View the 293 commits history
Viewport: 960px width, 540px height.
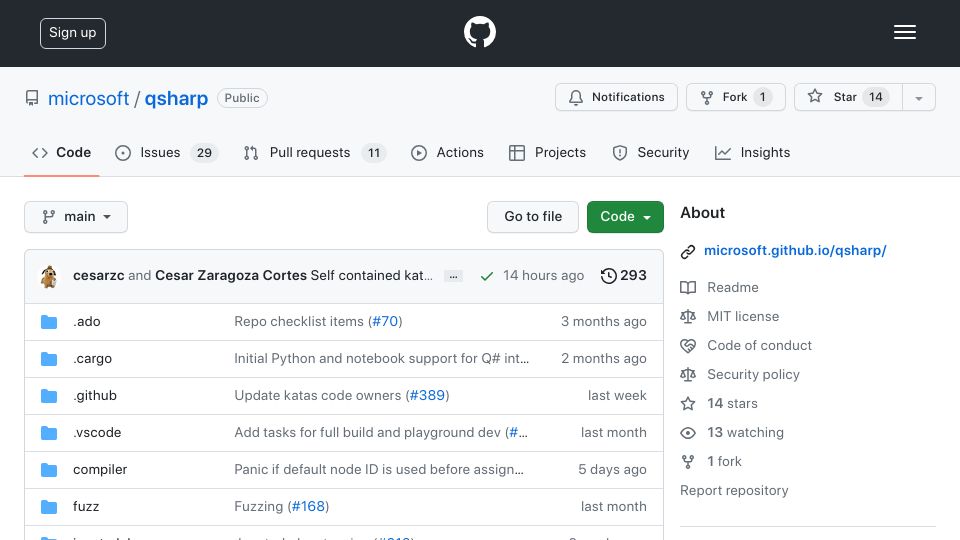[623, 276]
